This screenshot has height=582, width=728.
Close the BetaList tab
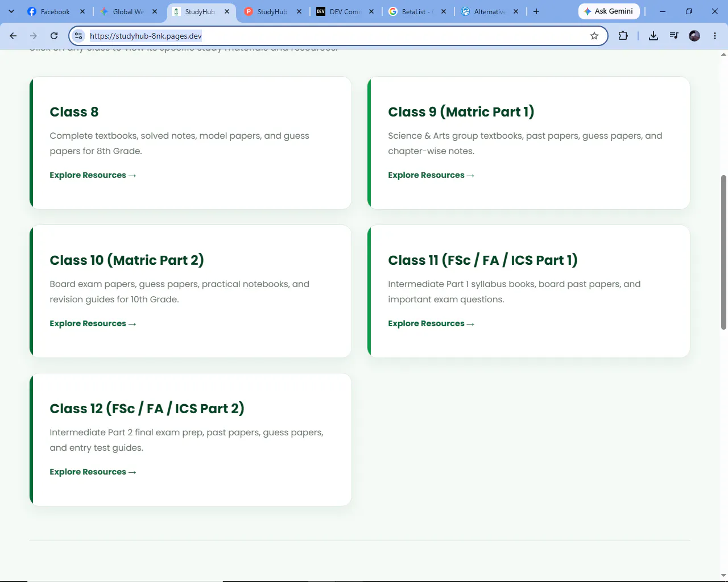pos(444,11)
